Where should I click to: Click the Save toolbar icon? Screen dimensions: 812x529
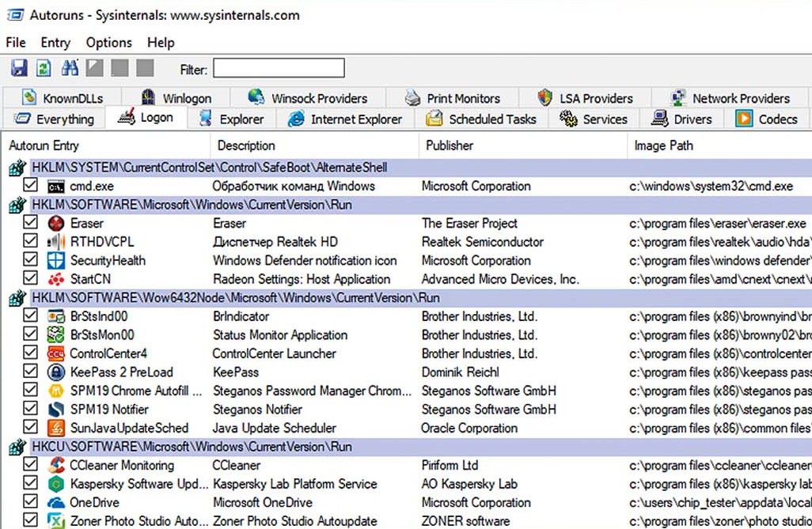(19, 69)
